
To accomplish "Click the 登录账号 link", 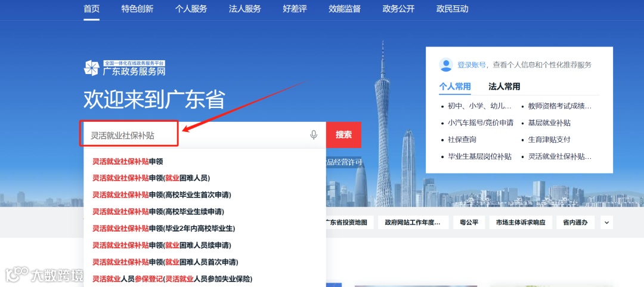I will pos(472,65).
